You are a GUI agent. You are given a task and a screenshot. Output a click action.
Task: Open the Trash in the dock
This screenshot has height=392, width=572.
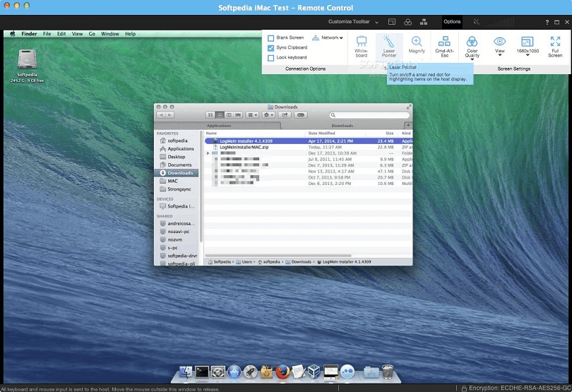[x=388, y=372]
